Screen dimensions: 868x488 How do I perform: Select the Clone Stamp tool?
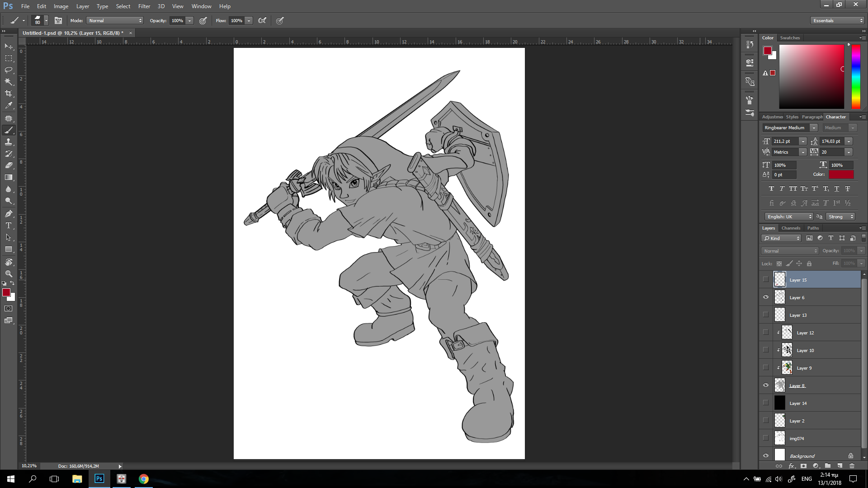coord(9,142)
